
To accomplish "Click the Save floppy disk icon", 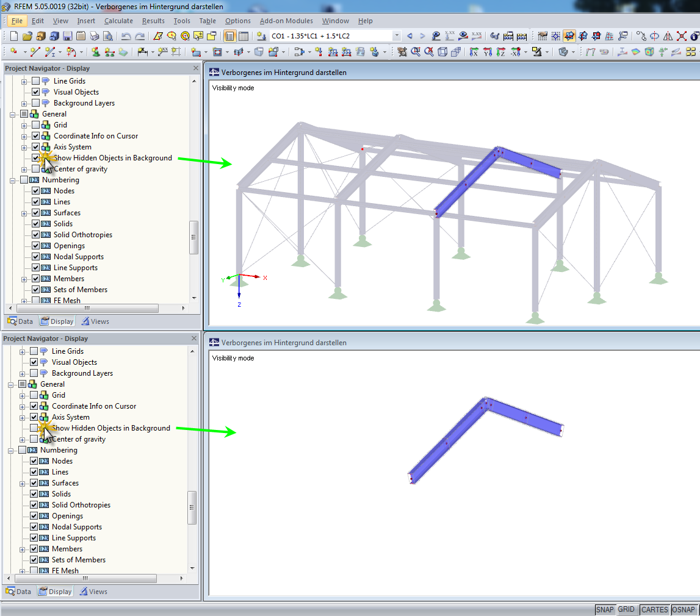I will click(x=67, y=36).
